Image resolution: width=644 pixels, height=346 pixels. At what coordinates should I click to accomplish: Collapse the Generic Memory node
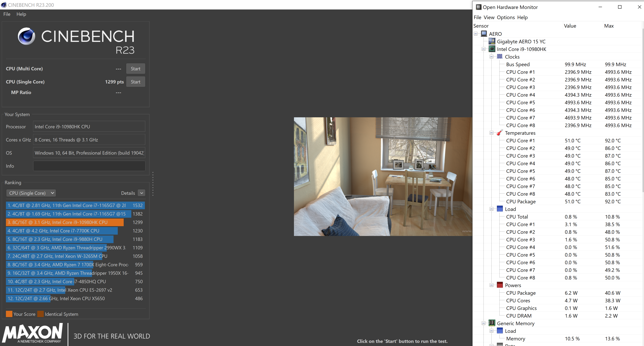pyautogui.click(x=484, y=323)
